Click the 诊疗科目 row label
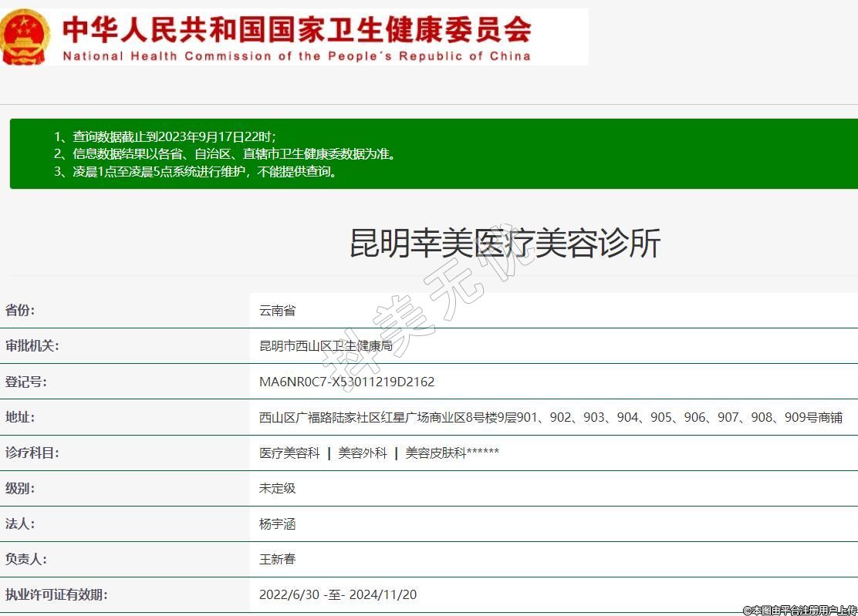Viewport: 858px width, 616px height. [x=32, y=453]
